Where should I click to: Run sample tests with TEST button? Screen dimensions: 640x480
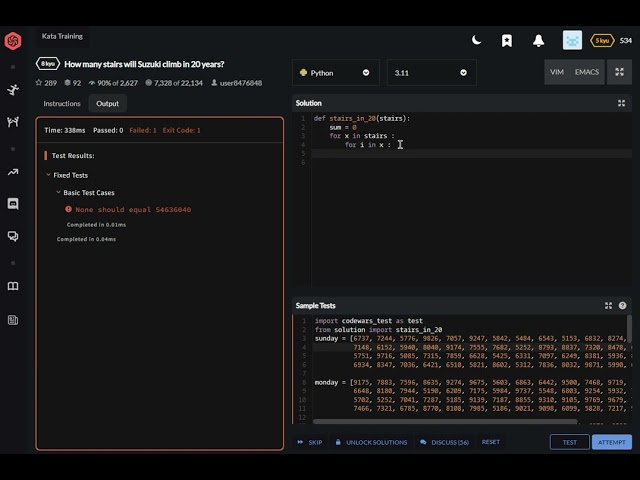pyautogui.click(x=569, y=442)
